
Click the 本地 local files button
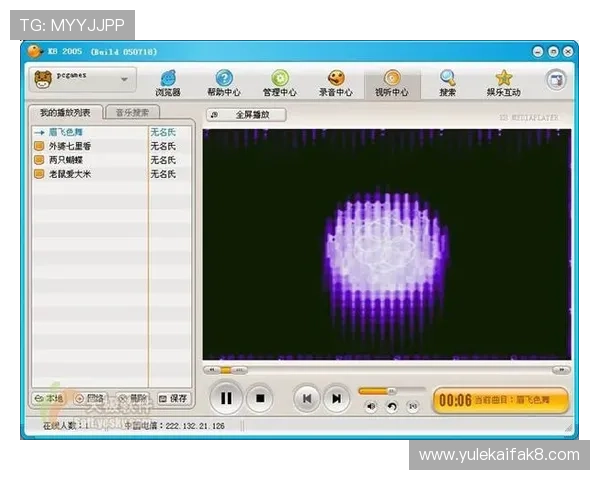(50, 398)
